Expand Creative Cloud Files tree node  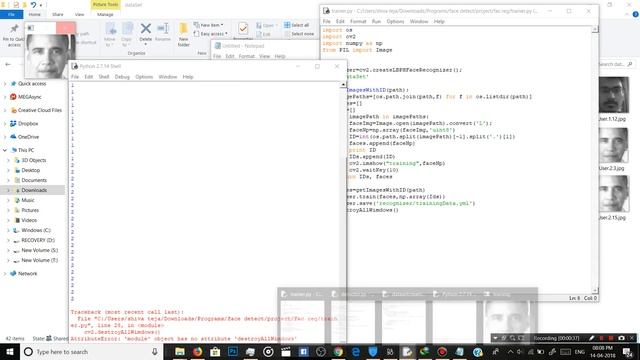(x=5, y=110)
